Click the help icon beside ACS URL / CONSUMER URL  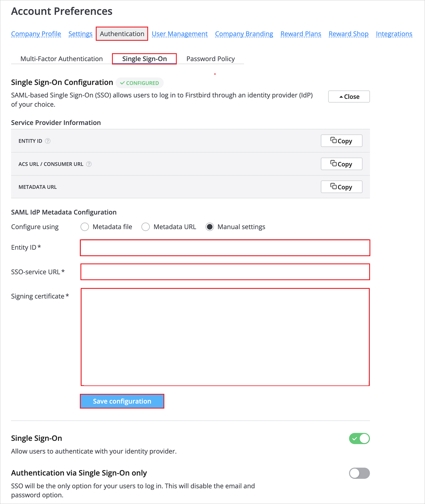[89, 164]
